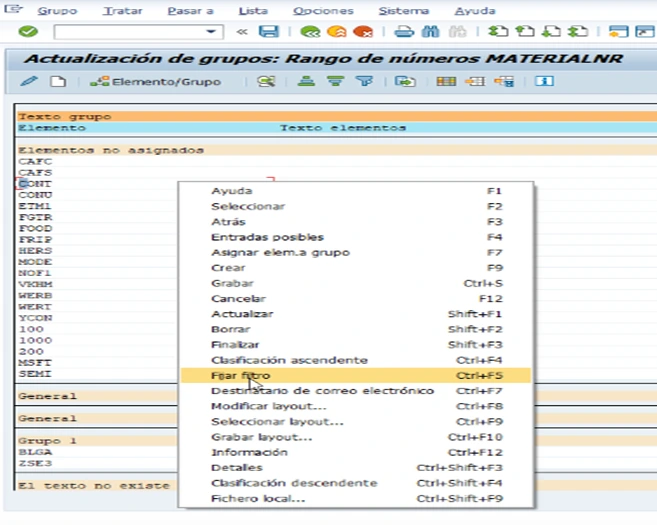
Task: Choose Detalles in context menu
Action: [356, 468]
